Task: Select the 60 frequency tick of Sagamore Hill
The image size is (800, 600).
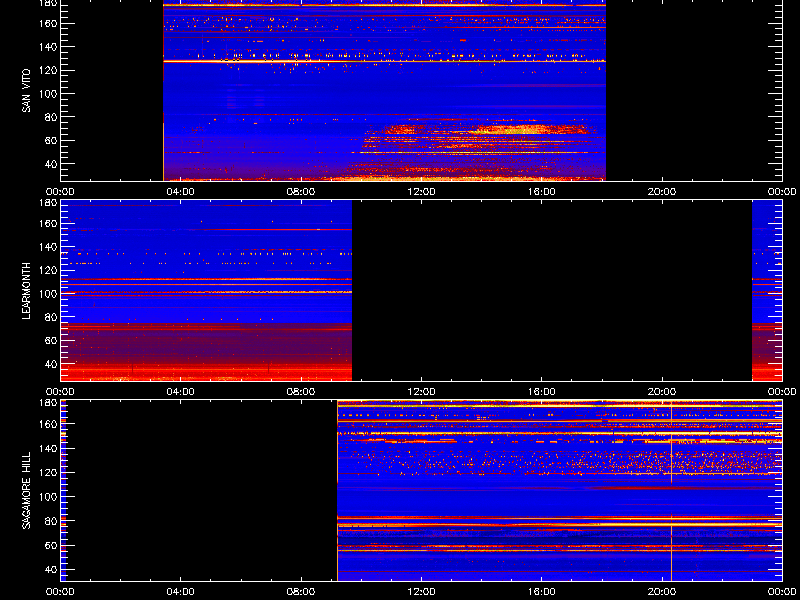Action: tap(52, 545)
